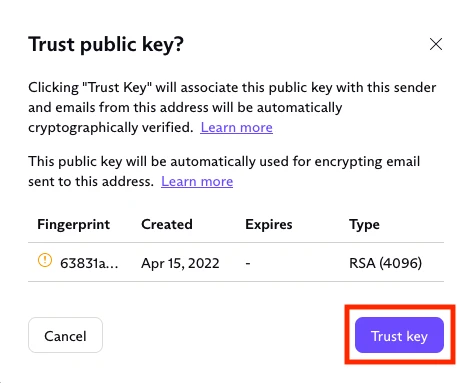Image resolution: width=471 pixels, height=383 pixels.
Task: Click "sent to this address" text
Action: click(91, 181)
